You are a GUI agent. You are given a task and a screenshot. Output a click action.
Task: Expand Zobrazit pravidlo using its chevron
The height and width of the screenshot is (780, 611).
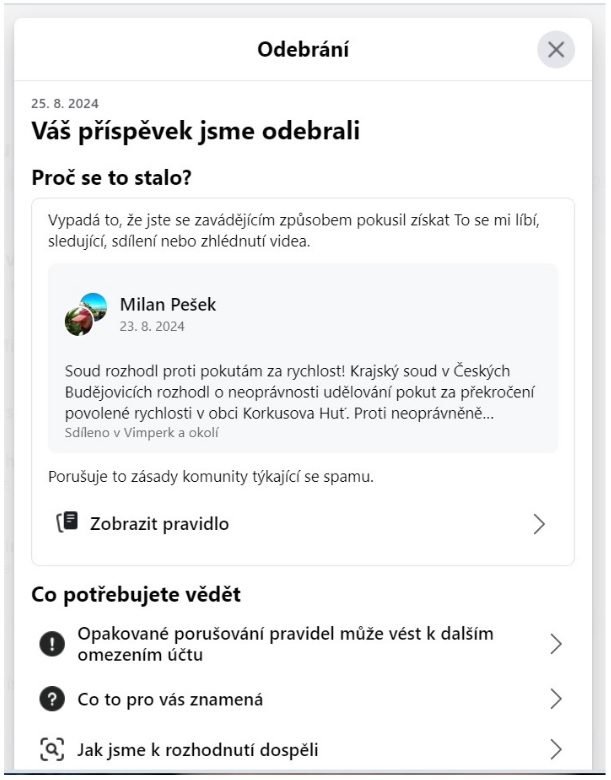coord(539,524)
